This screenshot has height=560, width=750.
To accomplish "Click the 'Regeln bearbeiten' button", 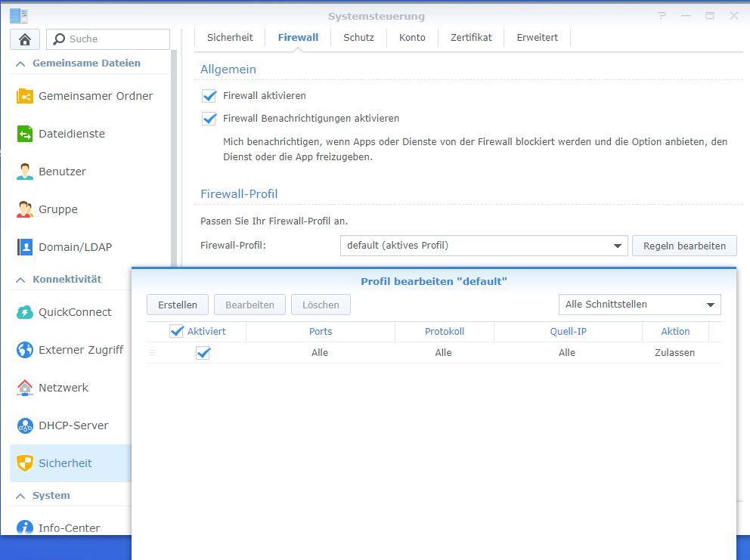I will pos(684,246).
